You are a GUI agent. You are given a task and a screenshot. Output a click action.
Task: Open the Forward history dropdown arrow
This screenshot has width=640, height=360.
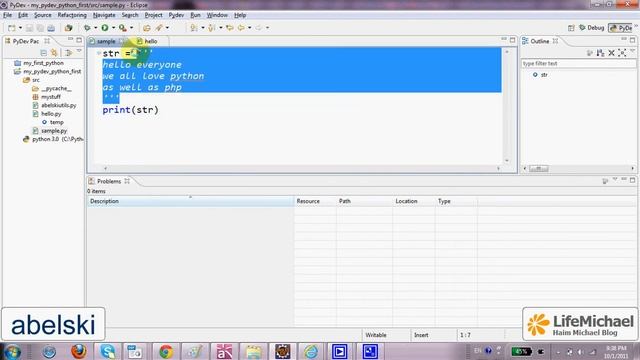click(267, 28)
